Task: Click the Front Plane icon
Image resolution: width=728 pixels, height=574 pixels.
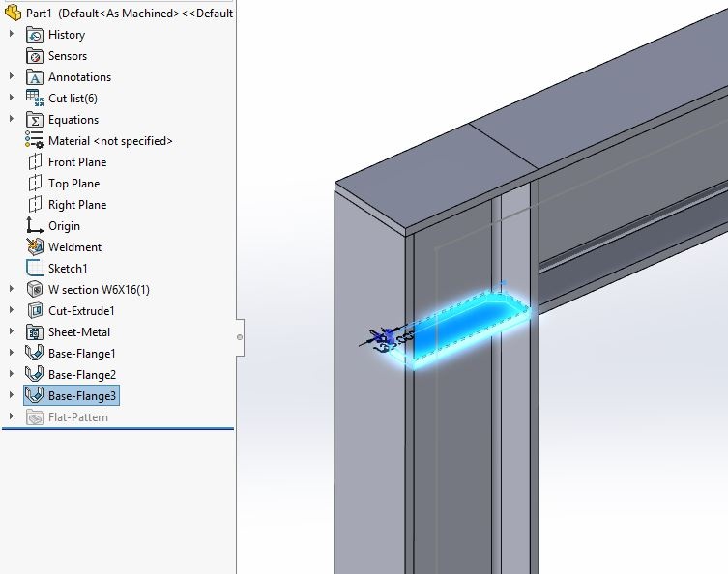Action: click(x=35, y=162)
